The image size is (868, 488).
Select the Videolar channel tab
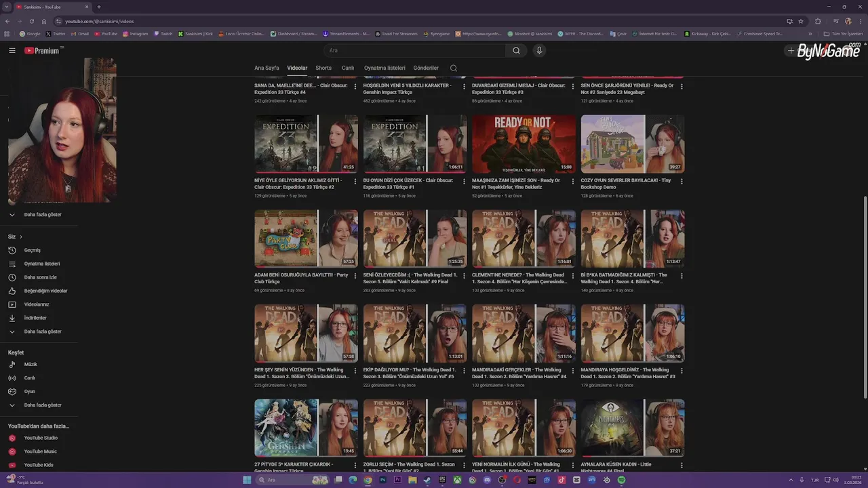[x=297, y=68]
